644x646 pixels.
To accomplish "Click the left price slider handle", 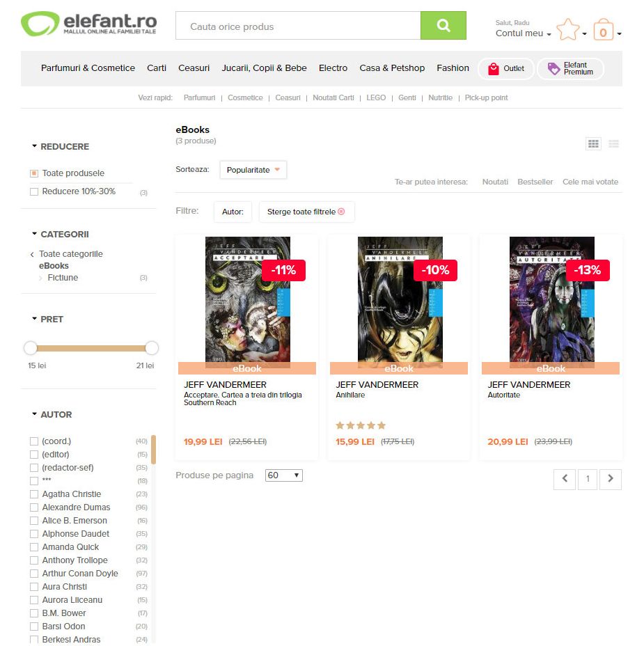I will tap(31, 348).
